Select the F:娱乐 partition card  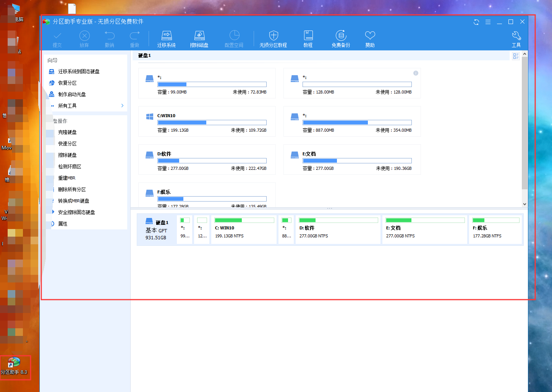207,195
